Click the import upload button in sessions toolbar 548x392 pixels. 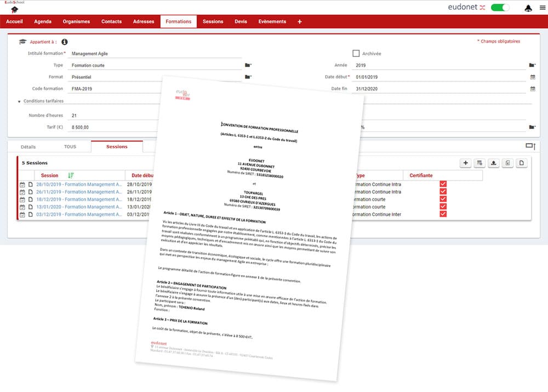(494, 163)
